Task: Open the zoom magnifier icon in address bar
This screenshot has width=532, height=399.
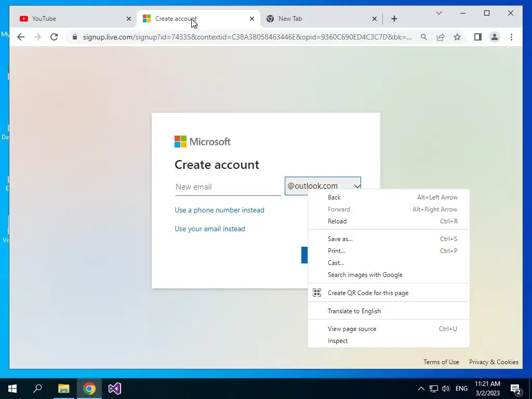Action: 424,37
